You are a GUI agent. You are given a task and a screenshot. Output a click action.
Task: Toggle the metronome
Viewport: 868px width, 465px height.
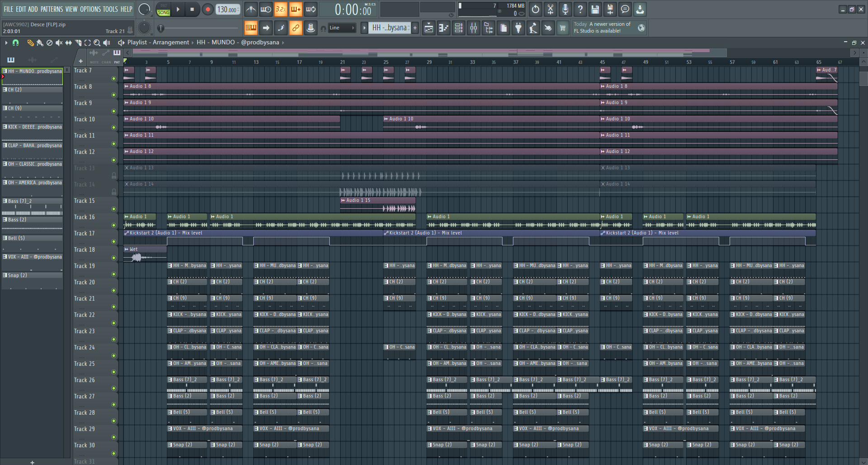[251, 9]
